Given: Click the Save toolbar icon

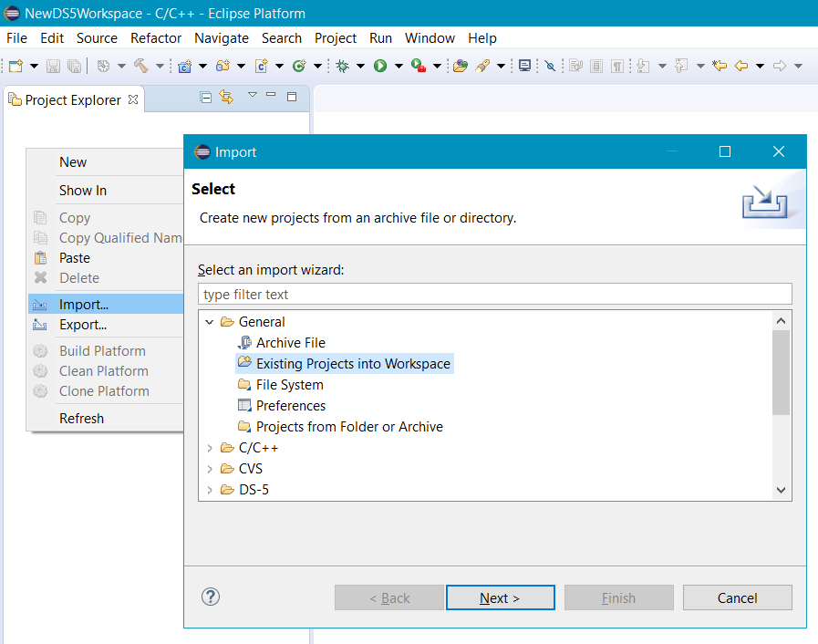Looking at the screenshot, I should (53, 66).
